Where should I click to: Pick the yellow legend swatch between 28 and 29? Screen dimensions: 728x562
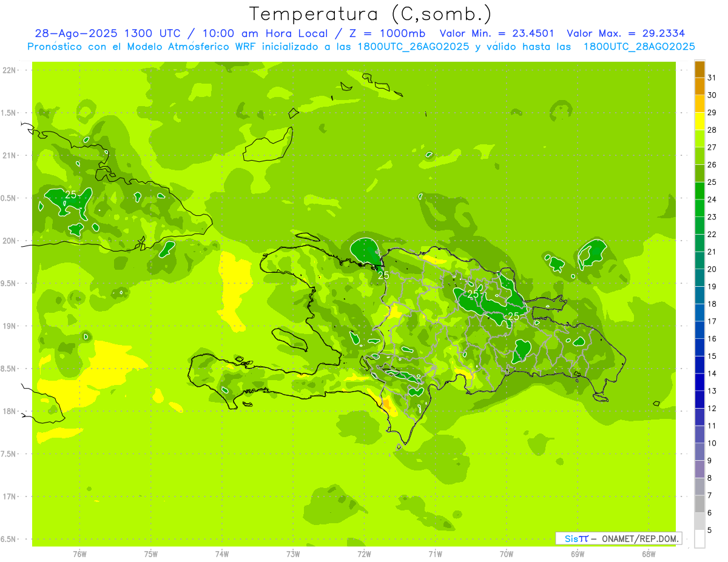point(699,121)
